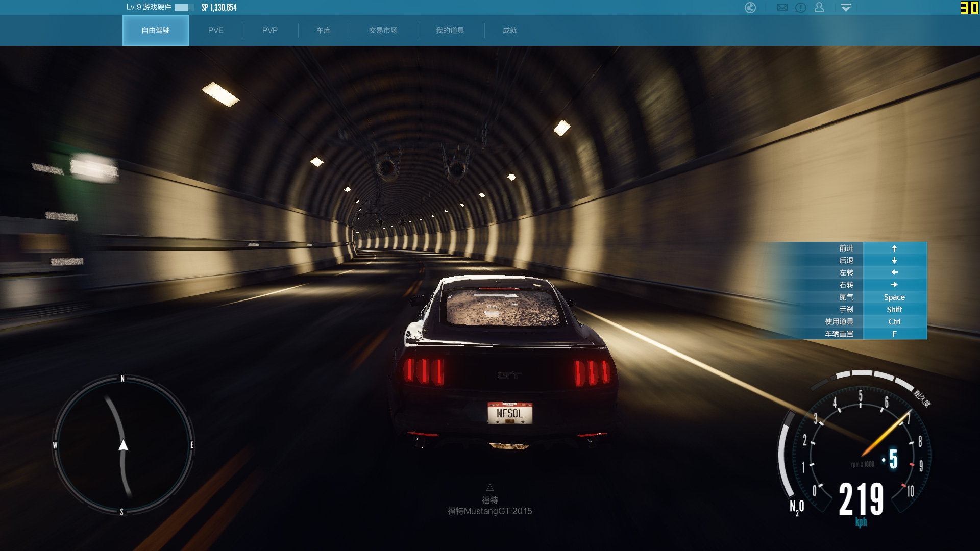Click the Lv.9 player name label
The image size is (980, 551).
click(x=149, y=7)
